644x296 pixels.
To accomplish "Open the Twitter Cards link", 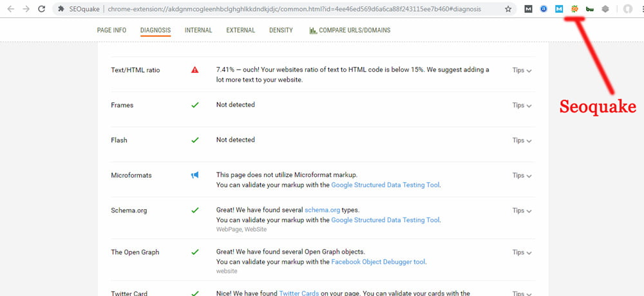I will (x=299, y=293).
